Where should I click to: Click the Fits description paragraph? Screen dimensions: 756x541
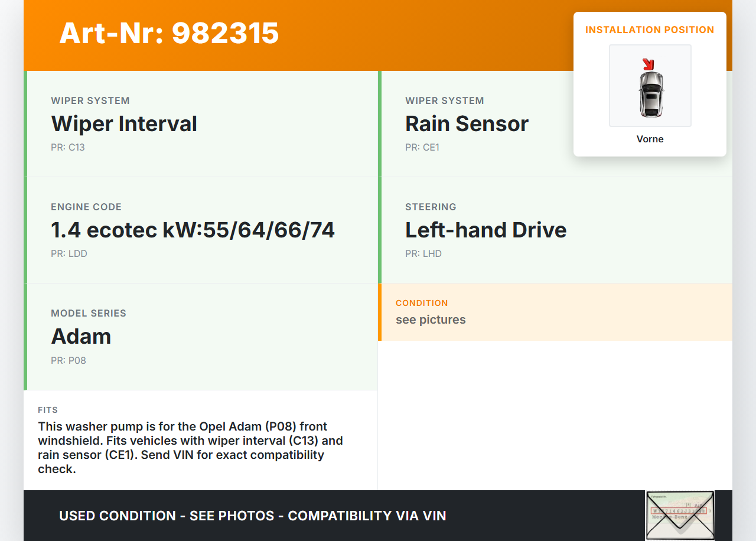tap(190, 448)
